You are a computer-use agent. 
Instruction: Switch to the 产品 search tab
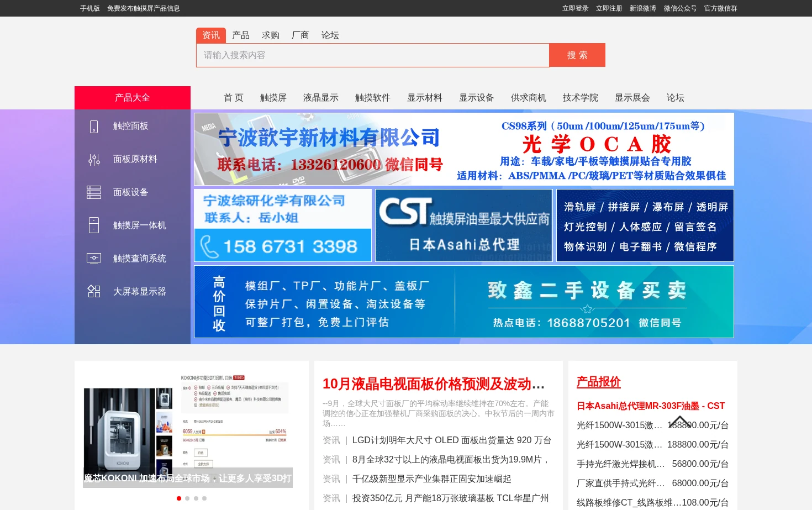241,35
